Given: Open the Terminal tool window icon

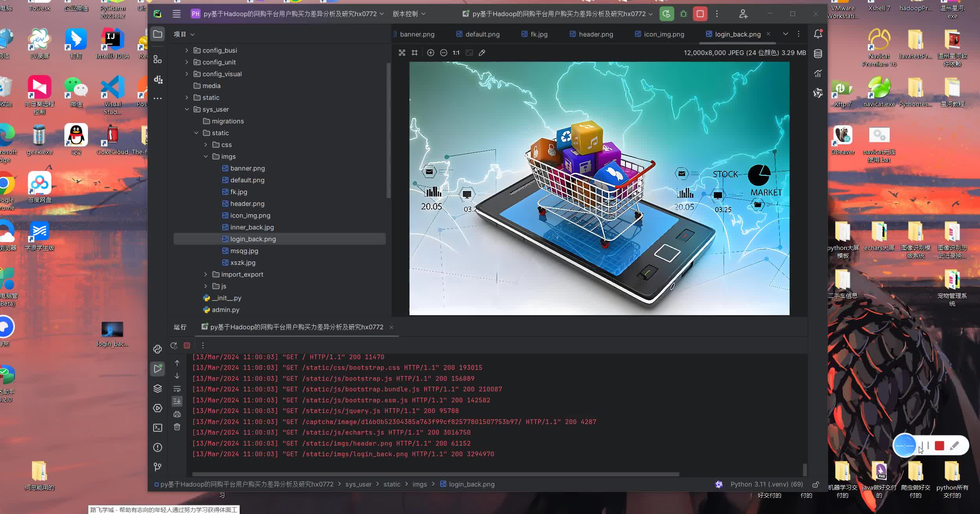Looking at the screenshot, I should [157, 428].
